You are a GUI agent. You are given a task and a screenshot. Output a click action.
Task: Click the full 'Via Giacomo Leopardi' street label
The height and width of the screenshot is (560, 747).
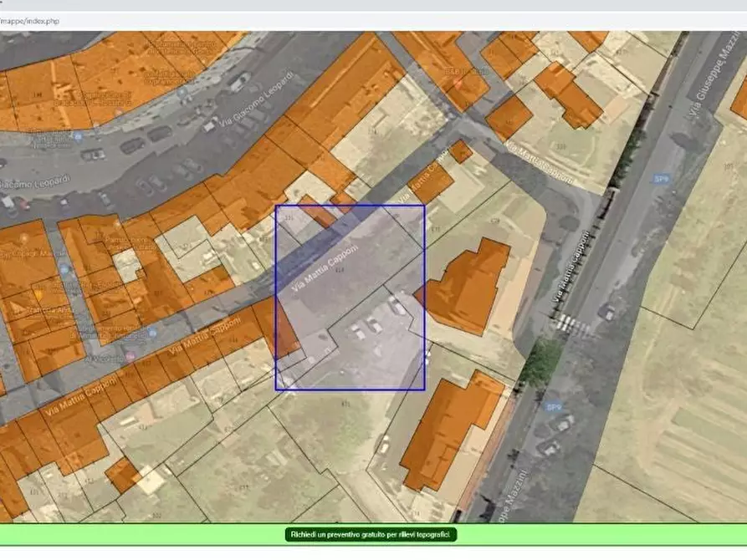[256, 100]
